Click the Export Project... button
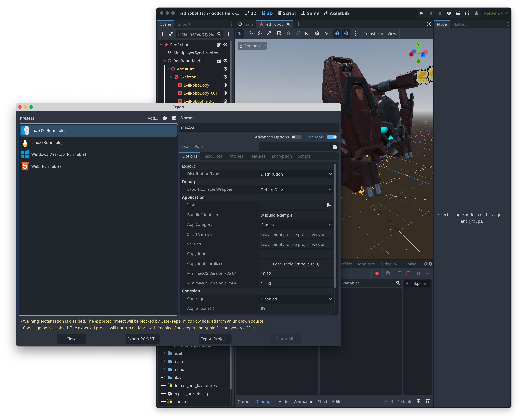The height and width of the screenshot is (420, 521). pos(215,339)
